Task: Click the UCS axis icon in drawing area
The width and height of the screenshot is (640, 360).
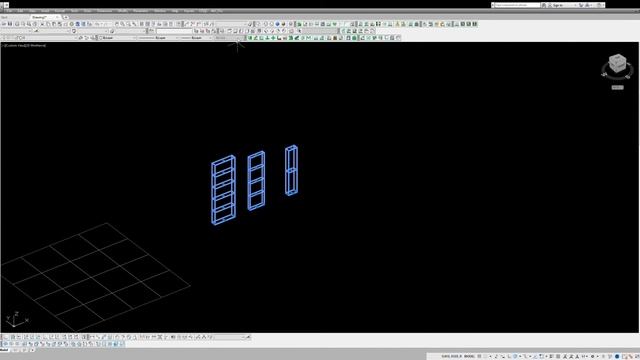Action: click(16, 319)
